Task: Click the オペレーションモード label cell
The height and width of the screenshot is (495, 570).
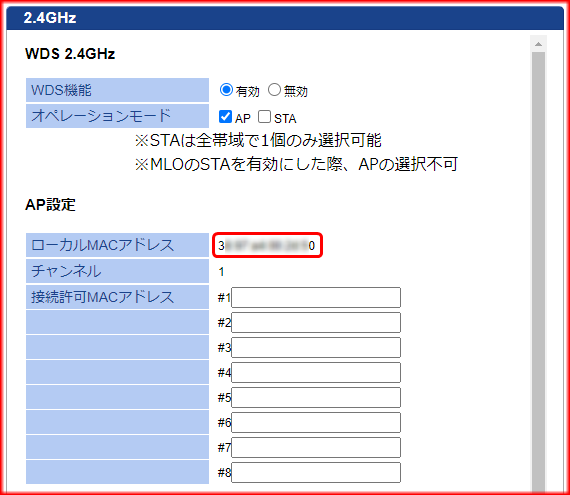Action: click(117, 116)
